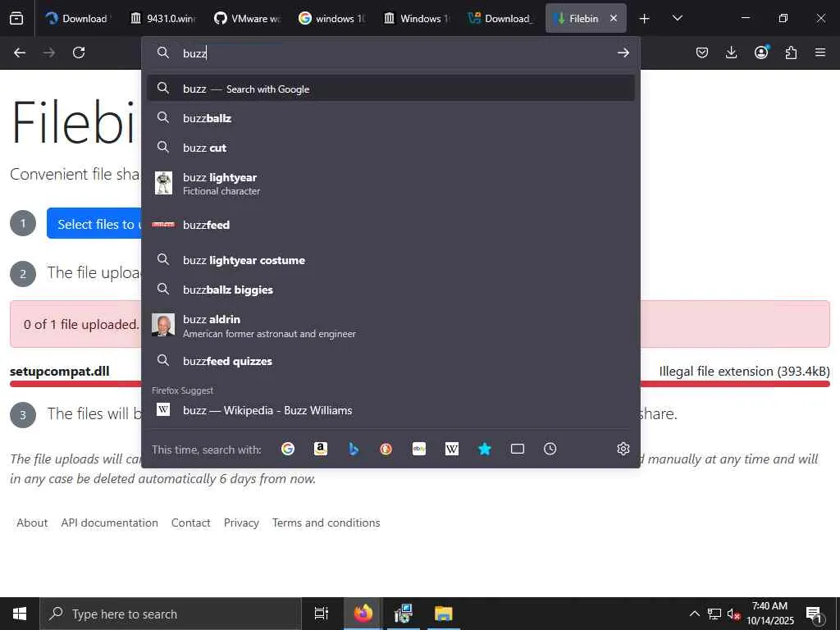
Task: Choose the buzz aldrin suggestion
Action: click(390, 325)
